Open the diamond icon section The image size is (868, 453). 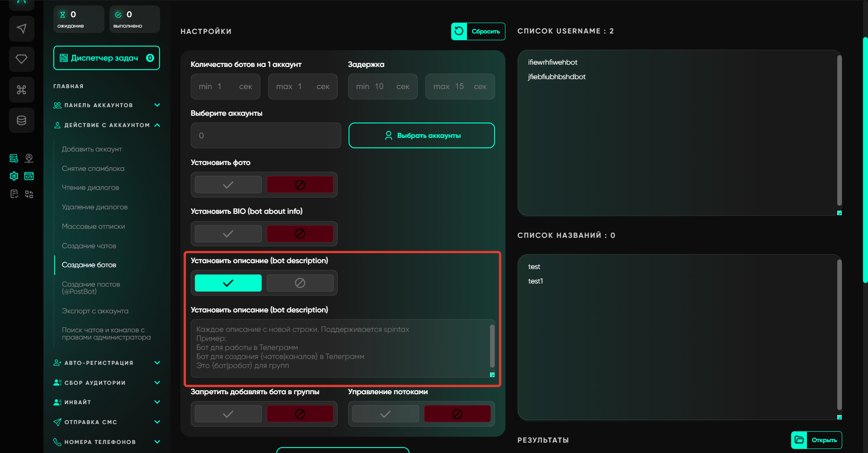[21, 59]
